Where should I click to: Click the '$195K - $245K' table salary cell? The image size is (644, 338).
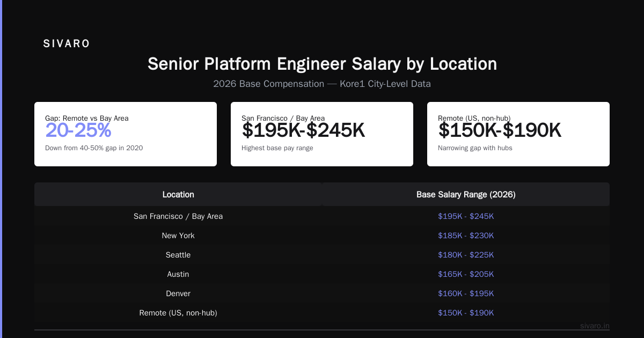pyautogui.click(x=466, y=216)
